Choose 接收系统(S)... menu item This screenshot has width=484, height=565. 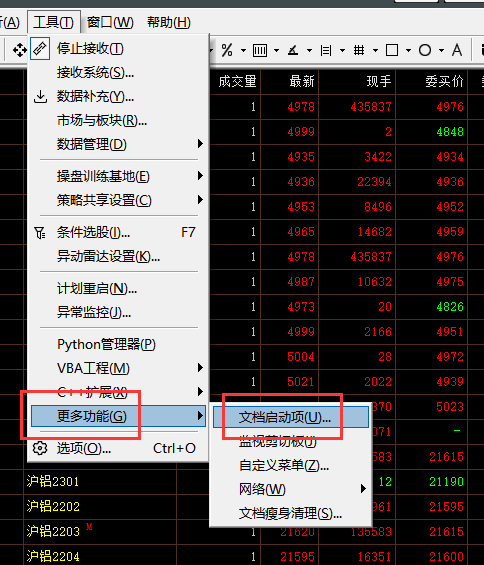pos(118,73)
